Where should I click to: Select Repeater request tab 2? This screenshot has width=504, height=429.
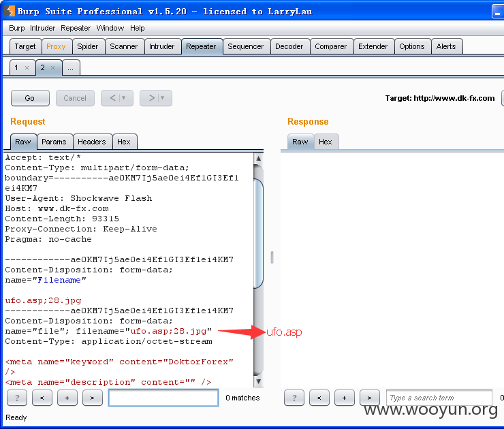click(x=42, y=68)
